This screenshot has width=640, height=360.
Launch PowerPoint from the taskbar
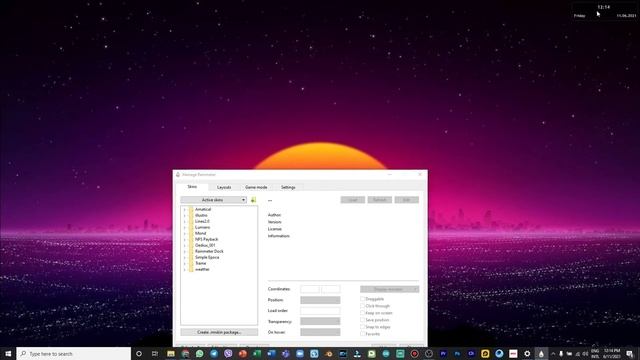pos(242,353)
